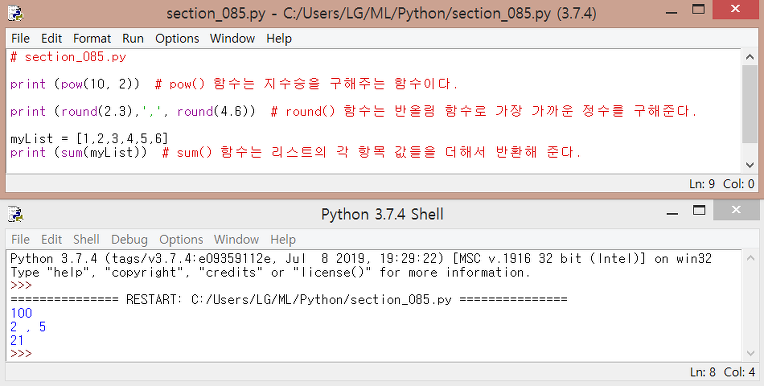Click the editor scrollbar up arrow
764x386 pixels.
click(750, 57)
